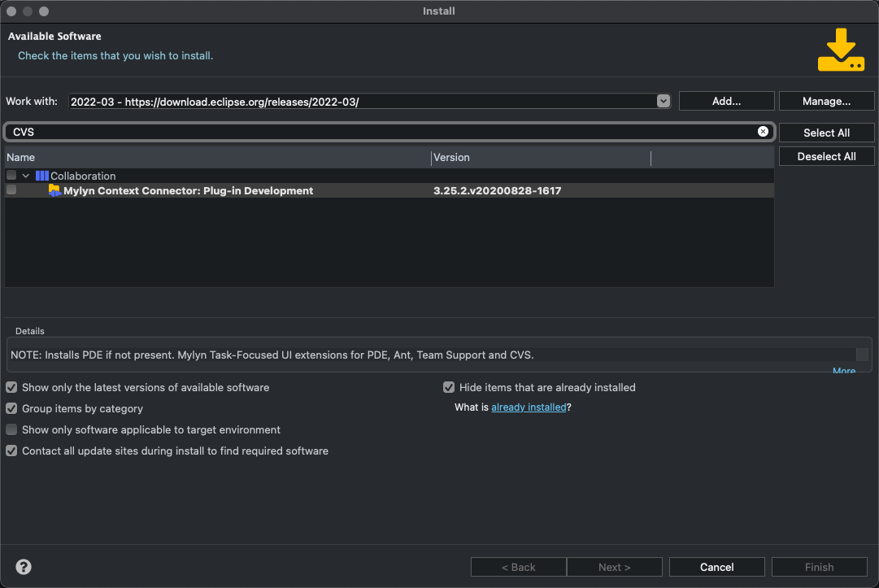This screenshot has width=879, height=588.
Task: Click the details text scrollbar
Action: [x=862, y=355]
